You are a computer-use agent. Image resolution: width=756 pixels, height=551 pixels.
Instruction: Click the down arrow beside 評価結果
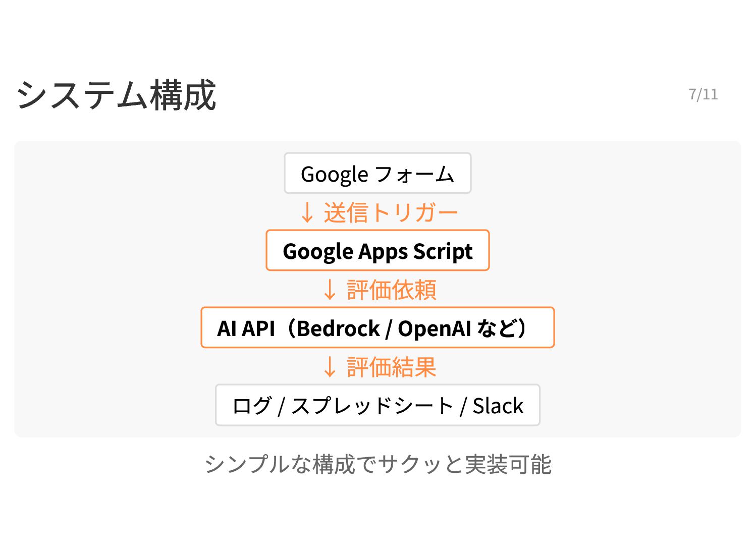(330, 367)
